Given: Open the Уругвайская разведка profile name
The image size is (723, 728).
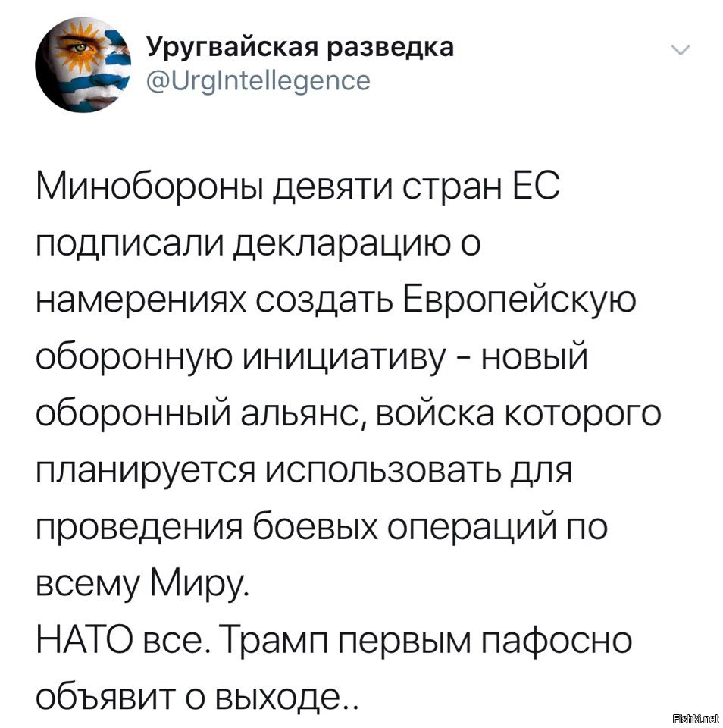Looking at the screenshot, I should pyautogui.click(x=300, y=47).
